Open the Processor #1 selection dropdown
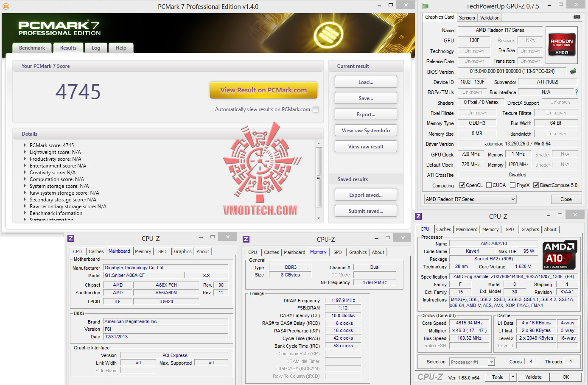The image size is (588, 385). pos(472,362)
